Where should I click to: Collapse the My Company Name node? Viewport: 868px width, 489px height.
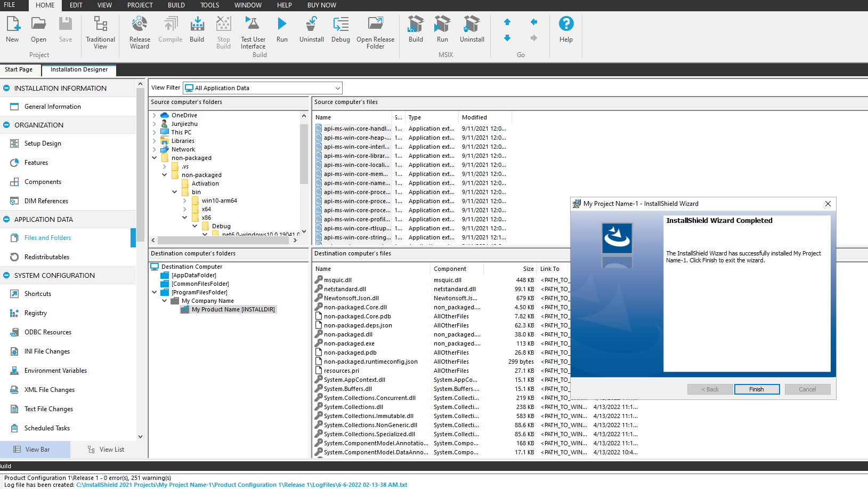pos(165,301)
